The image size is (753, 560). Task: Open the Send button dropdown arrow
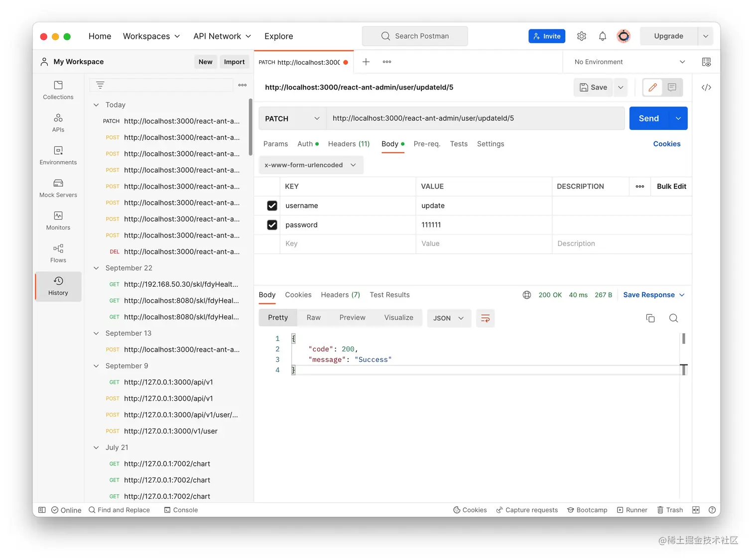(678, 118)
